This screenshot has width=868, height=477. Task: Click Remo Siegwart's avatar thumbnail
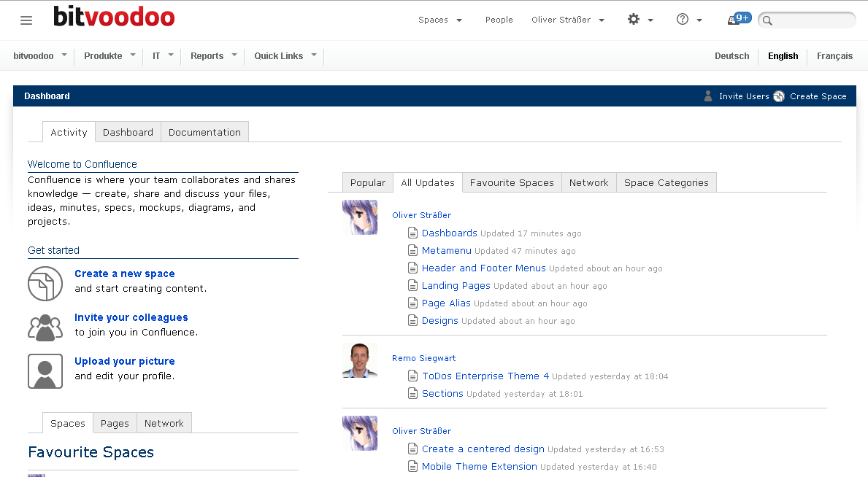pyautogui.click(x=360, y=360)
